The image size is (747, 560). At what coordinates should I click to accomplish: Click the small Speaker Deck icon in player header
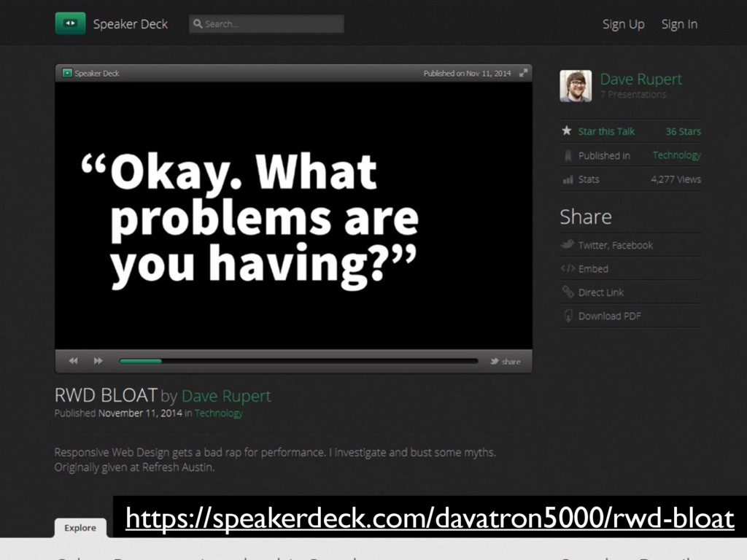click(67, 73)
